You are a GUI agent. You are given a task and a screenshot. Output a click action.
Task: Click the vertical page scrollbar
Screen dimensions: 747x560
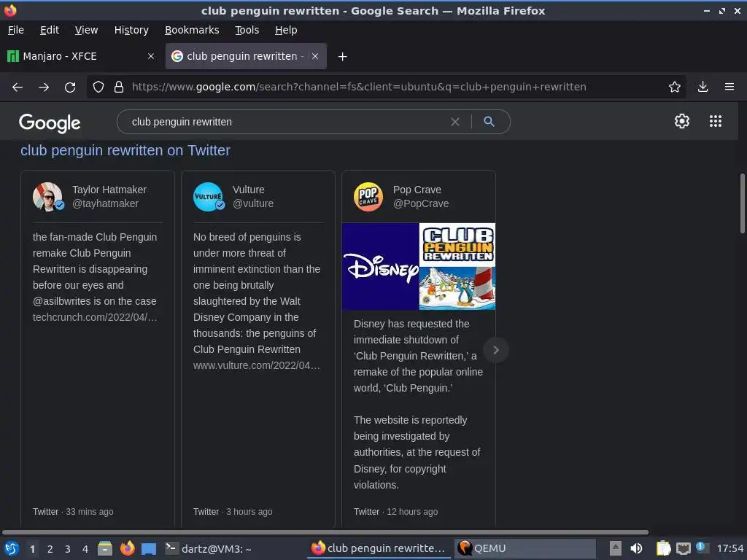(x=742, y=203)
